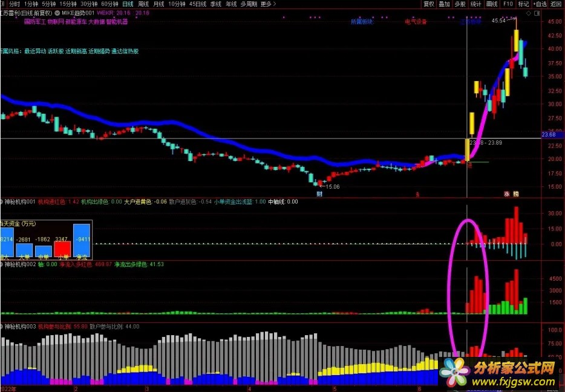Image resolution: width=565 pixels, height=392 pixels.
Task: Select the 60分钟 period tab
Action: click(x=109, y=4)
